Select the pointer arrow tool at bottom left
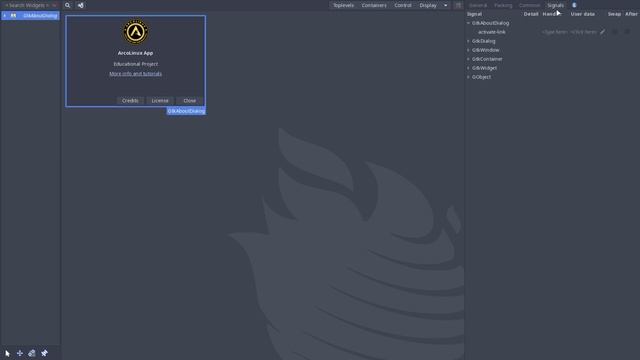Image resolution: width=640 pixels, height=360 pixels. 7,353
